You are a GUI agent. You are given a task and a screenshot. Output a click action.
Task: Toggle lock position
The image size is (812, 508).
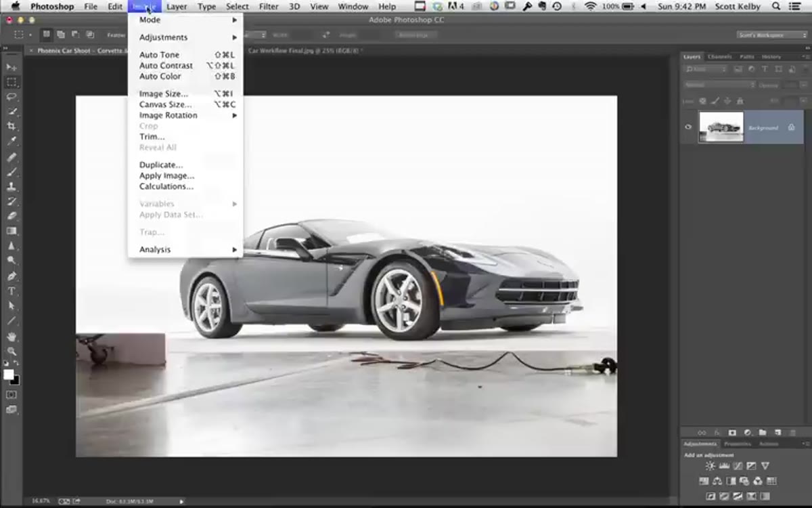pos(727,101)
